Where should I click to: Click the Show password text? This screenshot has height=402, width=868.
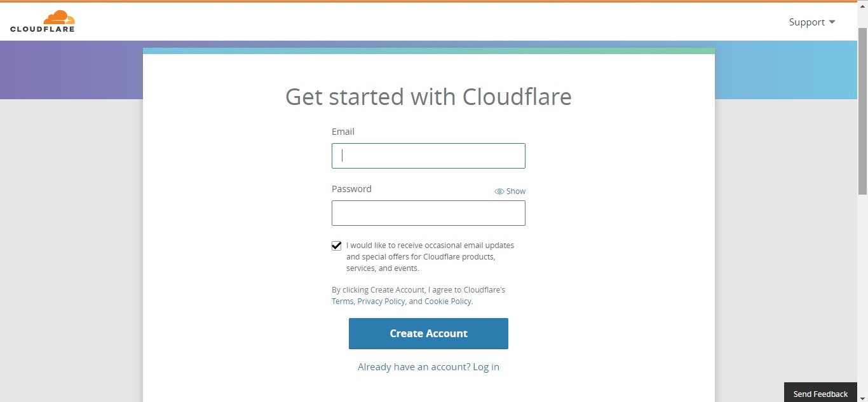tap(516, 191)
